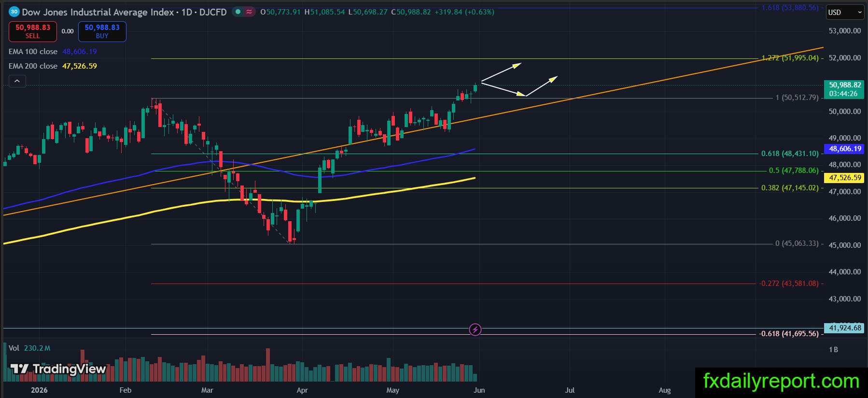Click the 0.00 spread value
This screenshot has width=868, height=398.
click(68, 31)
